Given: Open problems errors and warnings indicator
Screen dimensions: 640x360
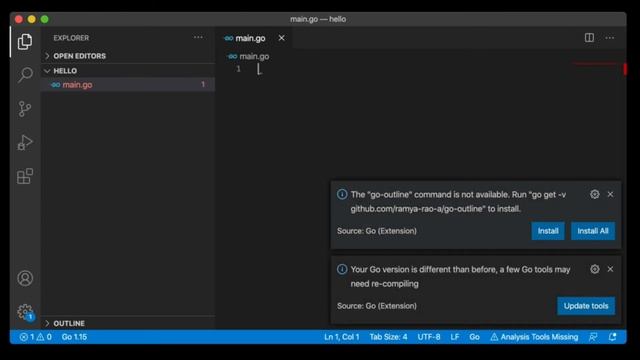Looking at the screenshot, I should coord(36,337).
